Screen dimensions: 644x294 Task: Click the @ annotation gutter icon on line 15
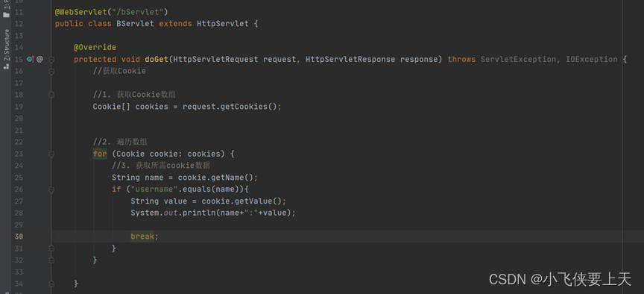tap(40, 59)
